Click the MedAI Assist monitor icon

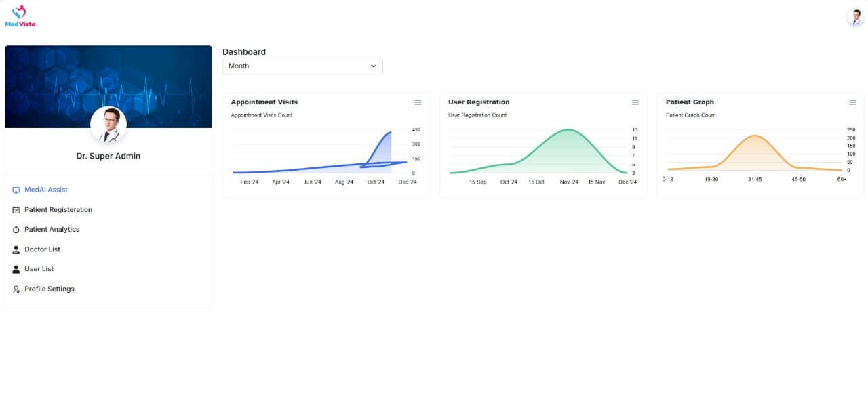pyautogui.click(x=16, y=190)
